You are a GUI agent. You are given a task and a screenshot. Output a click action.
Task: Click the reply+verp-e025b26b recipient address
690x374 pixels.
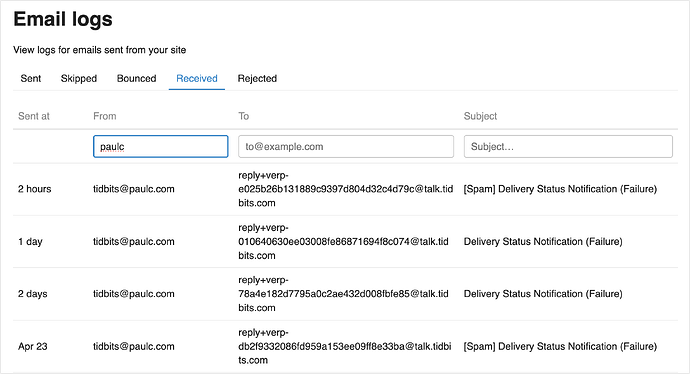coord(346,189)
